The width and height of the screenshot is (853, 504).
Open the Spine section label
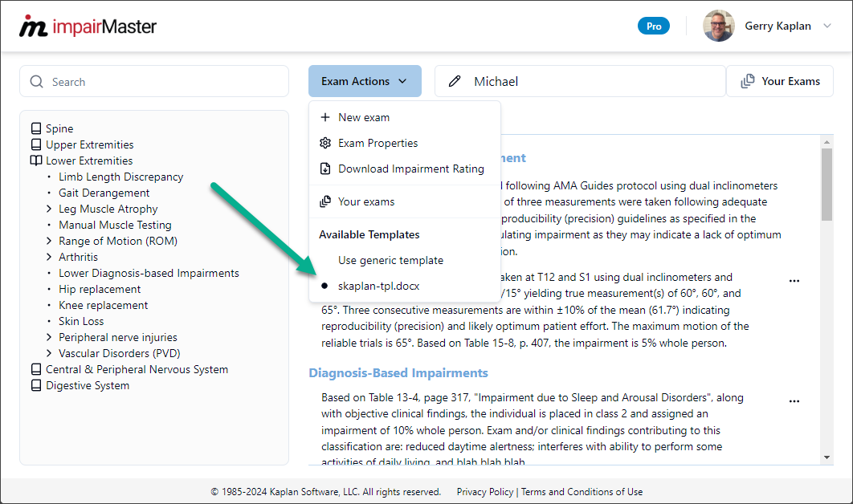click(59, 128)
